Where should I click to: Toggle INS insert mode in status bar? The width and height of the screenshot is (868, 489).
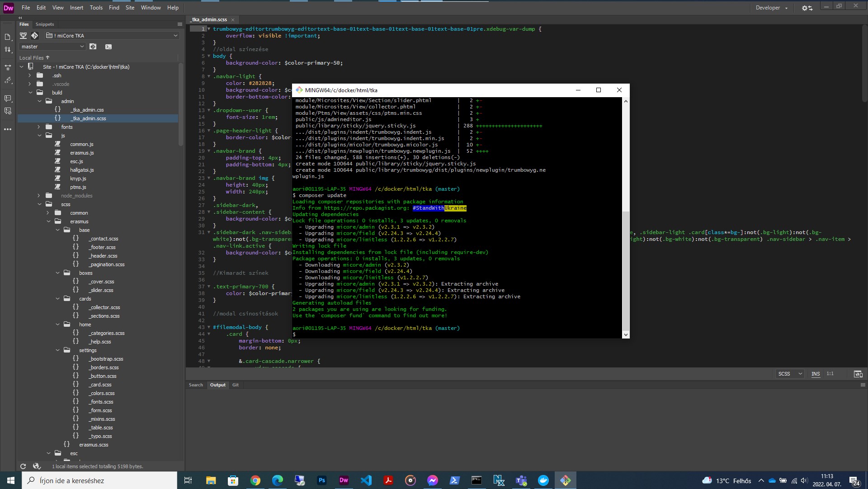pos(815,374)
